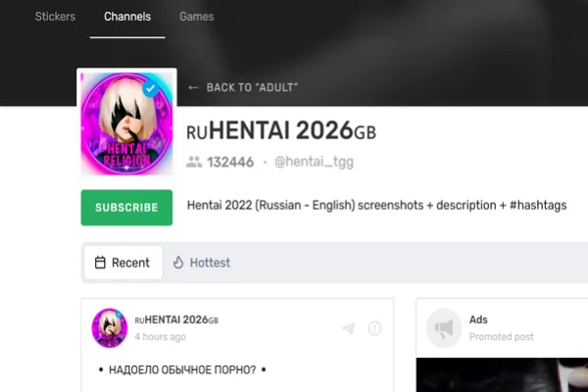Switch to the Hottest posts tab

pyautogui.click(x=201, y=263)
